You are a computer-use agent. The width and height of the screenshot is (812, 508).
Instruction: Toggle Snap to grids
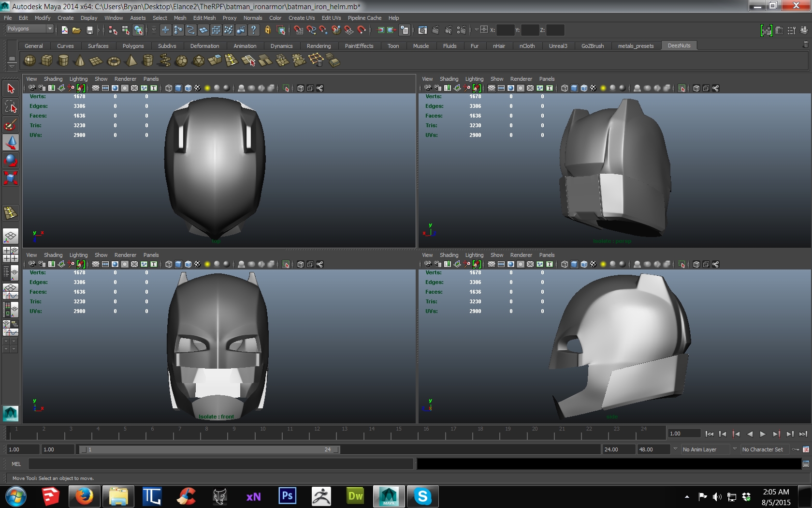click(299, 30)
